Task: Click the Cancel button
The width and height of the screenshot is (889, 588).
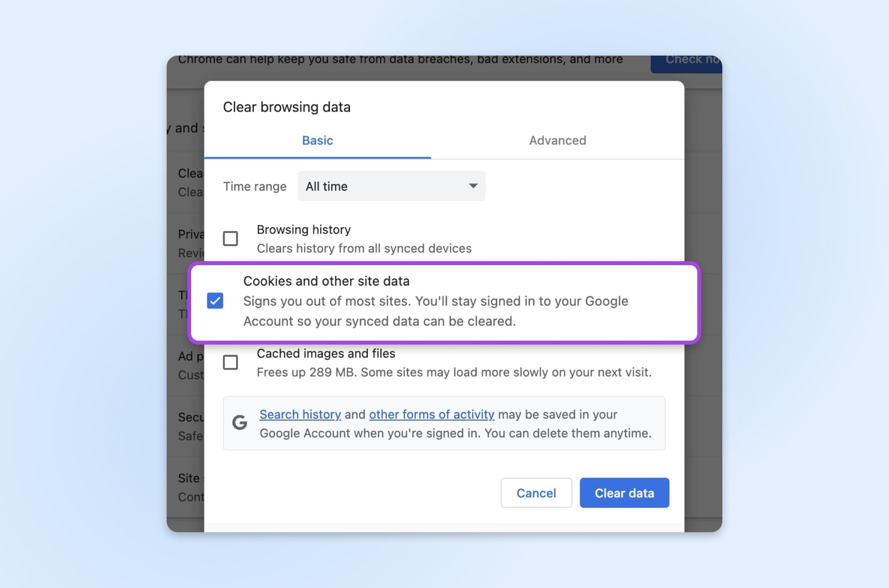Action: point(536,492)
